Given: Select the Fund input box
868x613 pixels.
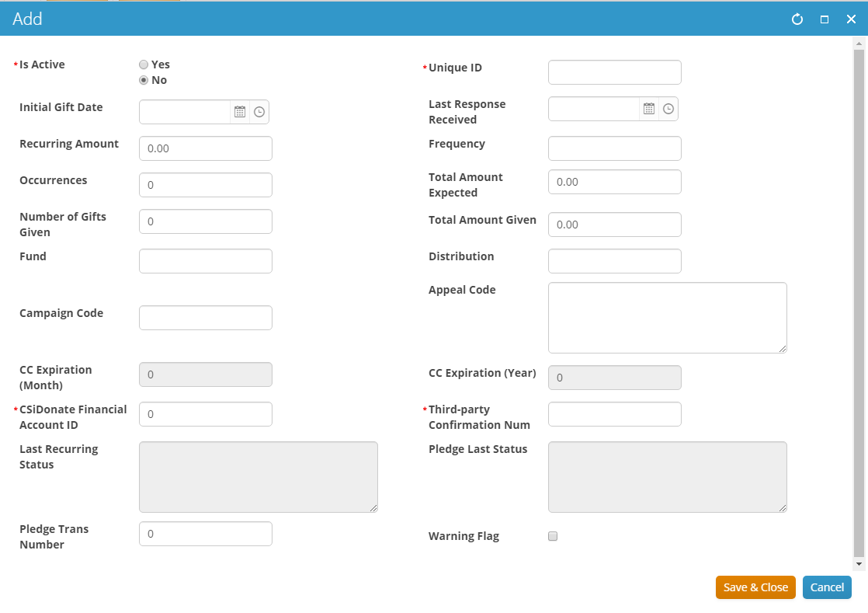Looking at the screenshot, I should click(205, 261).
